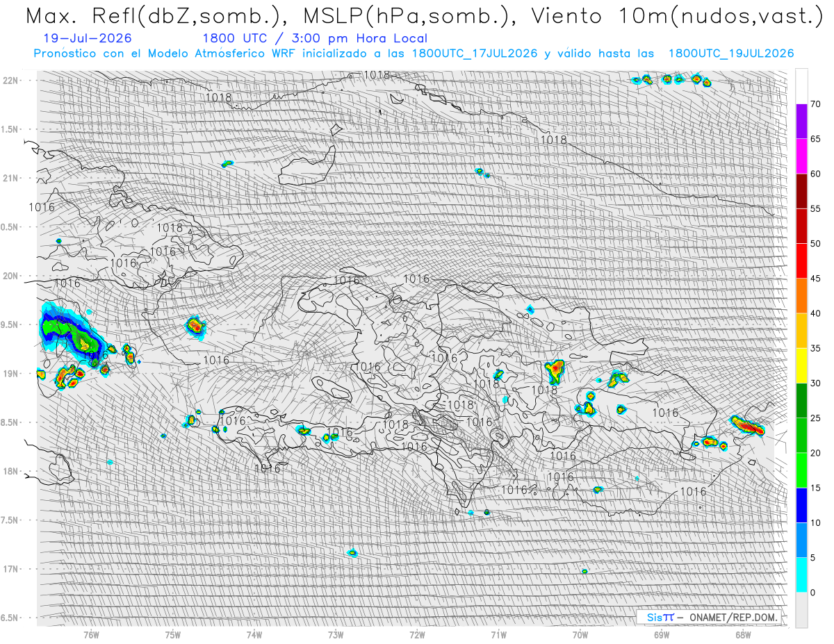Click the medium green 20–25 dBZ colorbar segment
The height and width of the screenshot is (644, 834).
click(x=801, y=436)
